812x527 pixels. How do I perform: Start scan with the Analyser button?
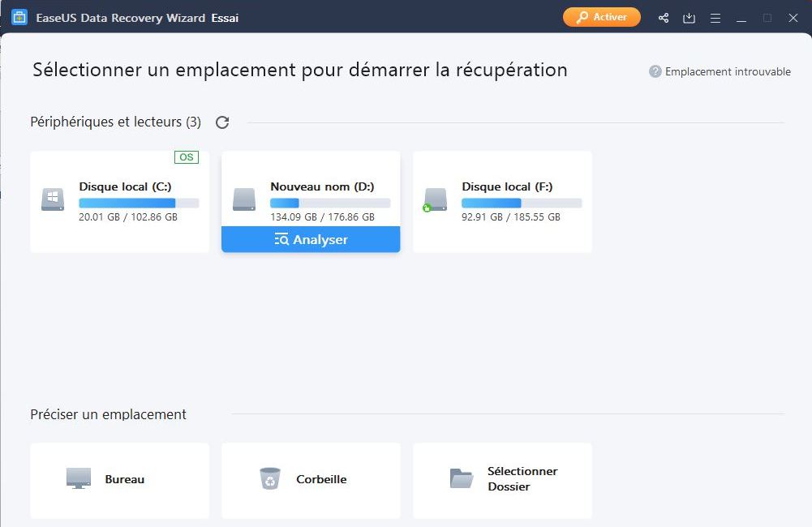point(311,239)
